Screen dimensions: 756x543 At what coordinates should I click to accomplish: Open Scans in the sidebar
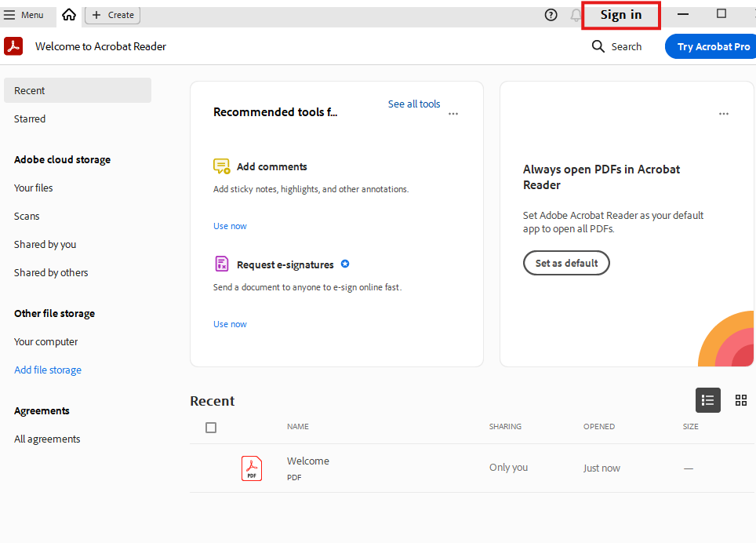coord(27,216)
